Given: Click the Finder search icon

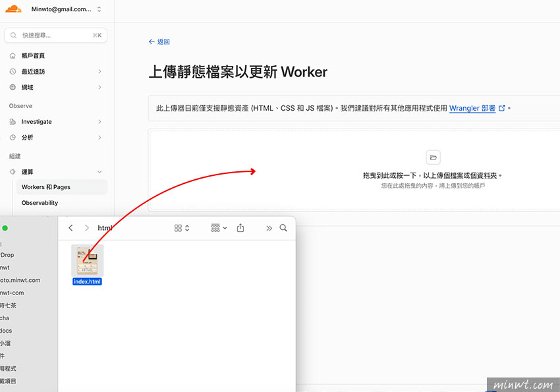Looking at the screenshot, I should coord(283,228).
